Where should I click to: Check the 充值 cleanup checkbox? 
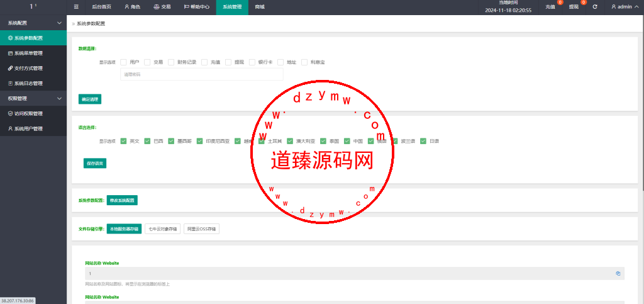point(204,62)
